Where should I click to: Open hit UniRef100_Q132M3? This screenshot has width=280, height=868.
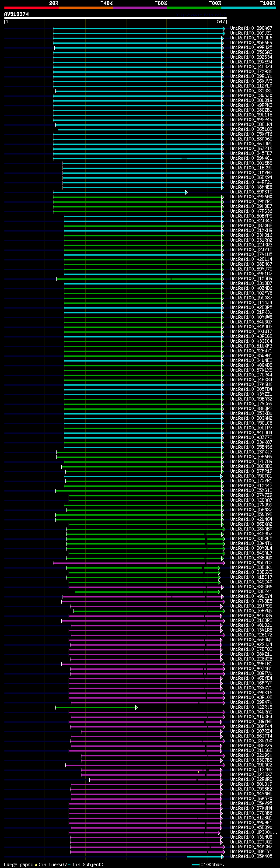(251, 770)
